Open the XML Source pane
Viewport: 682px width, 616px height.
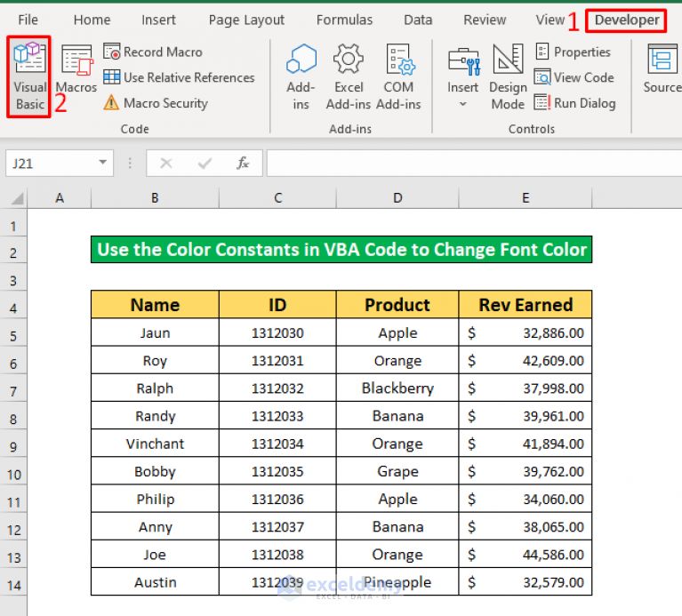pos(662,69)
